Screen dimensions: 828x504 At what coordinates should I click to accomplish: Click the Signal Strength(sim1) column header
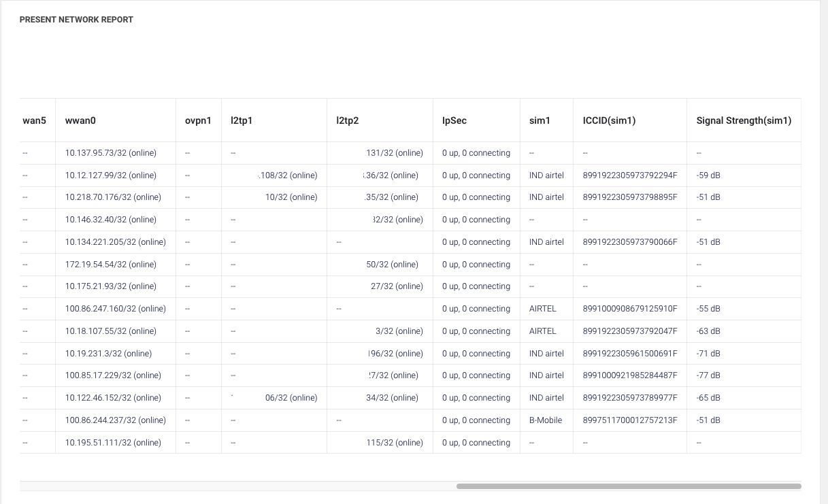coord(744,120)
